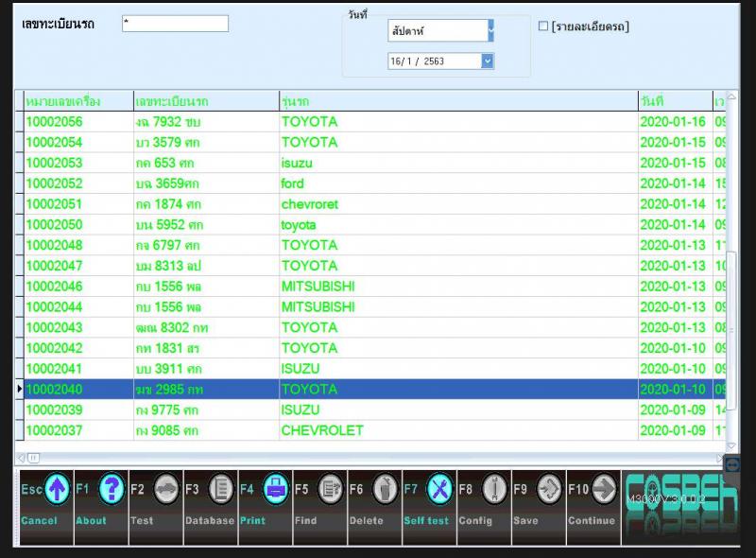The image size is (756, 558).
Task: Click the blue icon above the logo
Action: click(731, 464)
